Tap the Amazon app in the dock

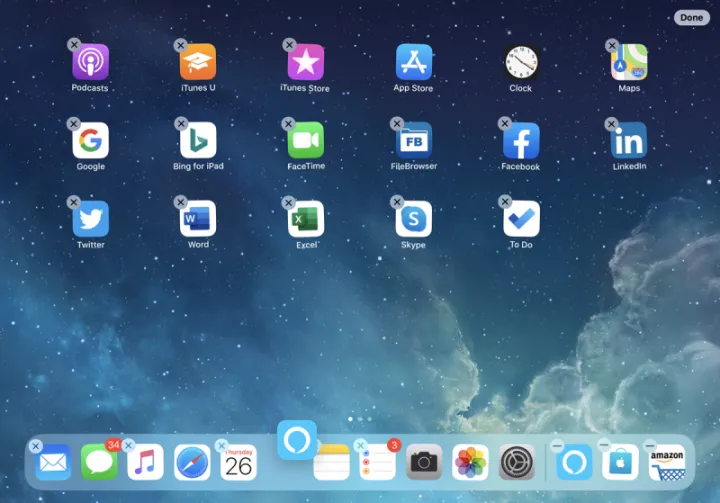pyautogui.click(x=666, y=462)
